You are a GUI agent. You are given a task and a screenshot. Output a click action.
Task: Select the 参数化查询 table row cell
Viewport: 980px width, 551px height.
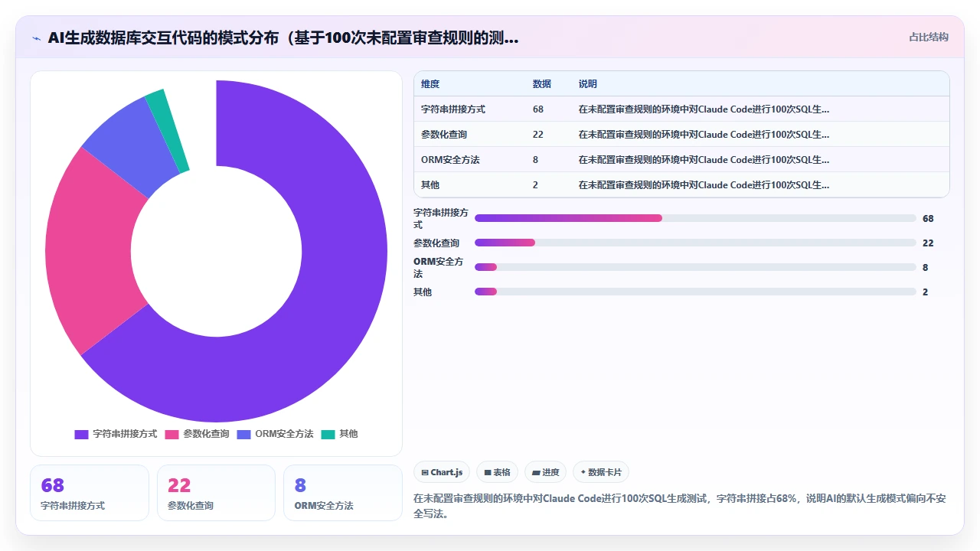444,135
